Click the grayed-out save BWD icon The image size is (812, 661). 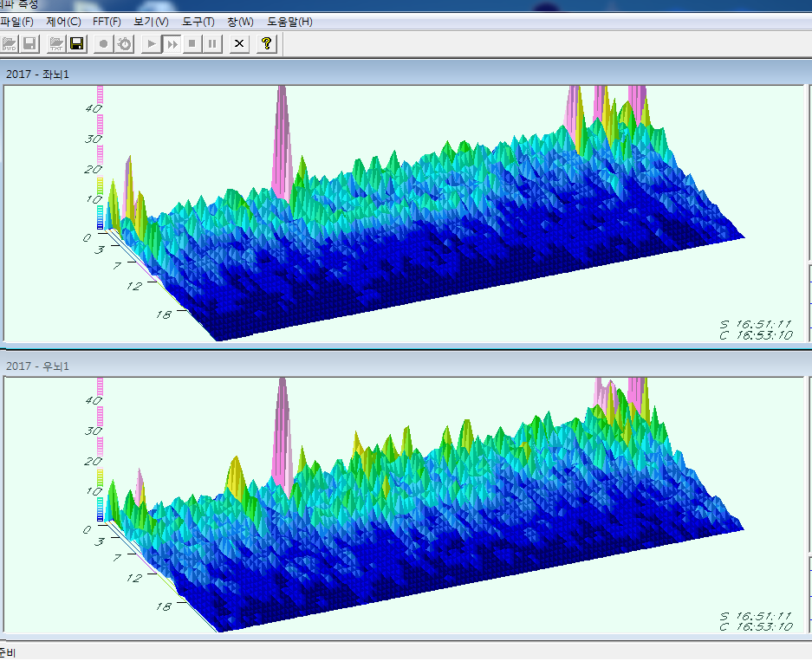point(29,43)
